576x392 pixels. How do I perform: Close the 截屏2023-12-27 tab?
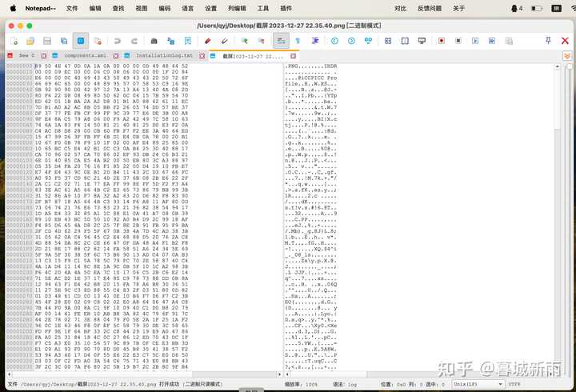[293, 56]
